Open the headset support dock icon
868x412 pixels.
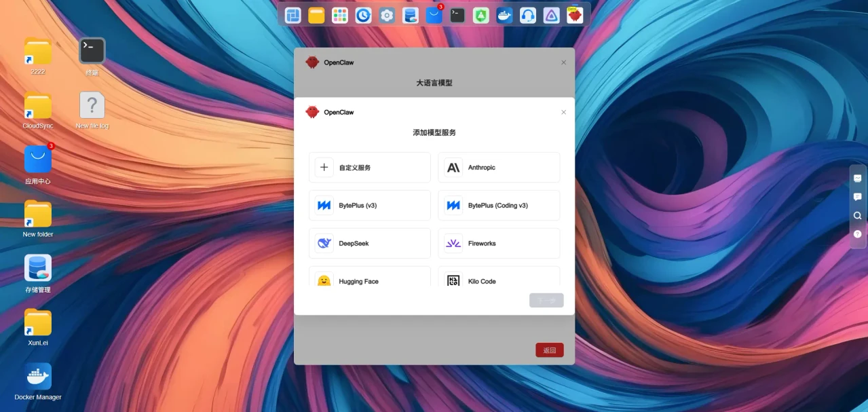[x=528, y=15]
